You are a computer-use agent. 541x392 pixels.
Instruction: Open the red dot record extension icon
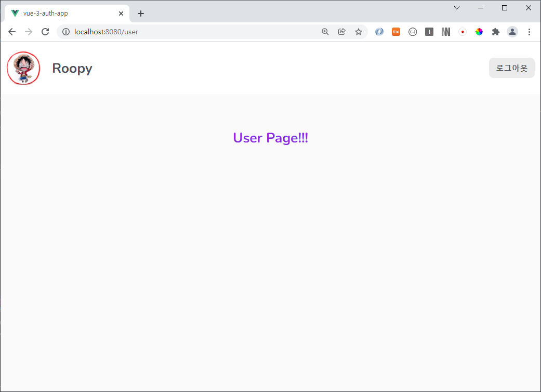[463, 32]
